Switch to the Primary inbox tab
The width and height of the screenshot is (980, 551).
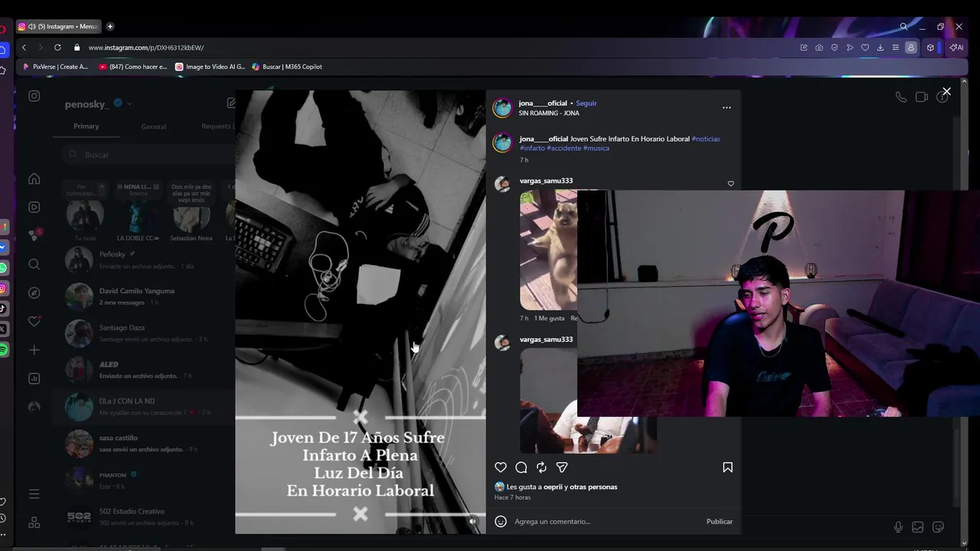click(x=87, y=126)
